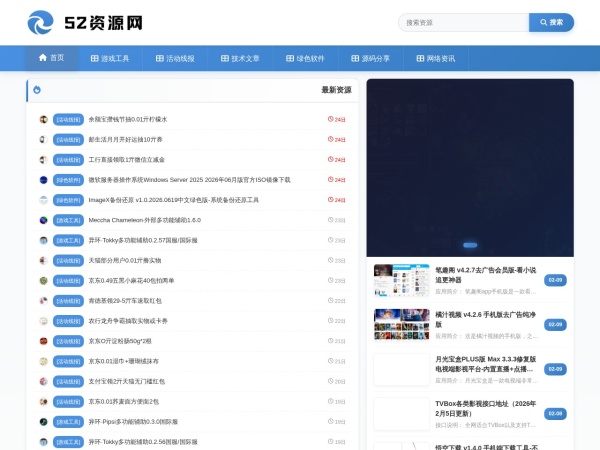Open post 邮生活月月开好运抽10元券
Screen dimensions: 600x450
126,140
